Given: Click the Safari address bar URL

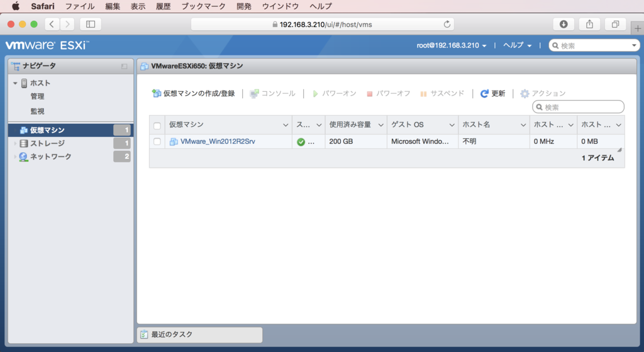Looking at the screenshot, I should point(323,25).
